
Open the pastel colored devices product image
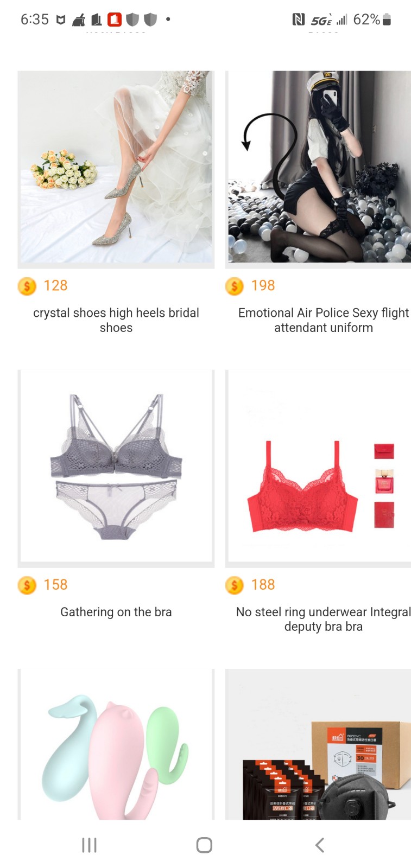point(116,744)
